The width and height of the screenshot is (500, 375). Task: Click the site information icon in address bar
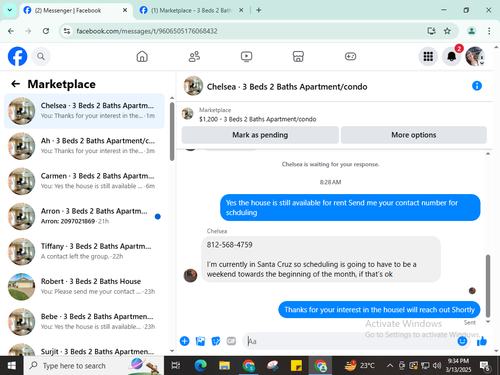pos(67,31)
